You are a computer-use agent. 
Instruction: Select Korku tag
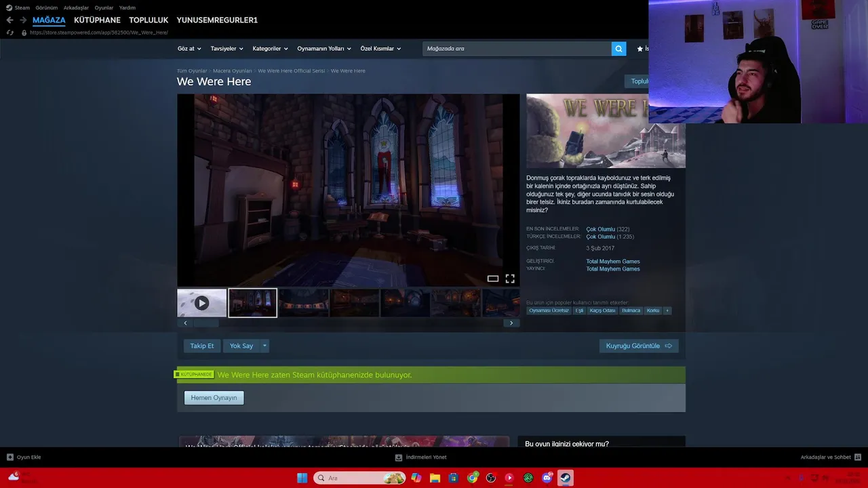coord(653,310)
